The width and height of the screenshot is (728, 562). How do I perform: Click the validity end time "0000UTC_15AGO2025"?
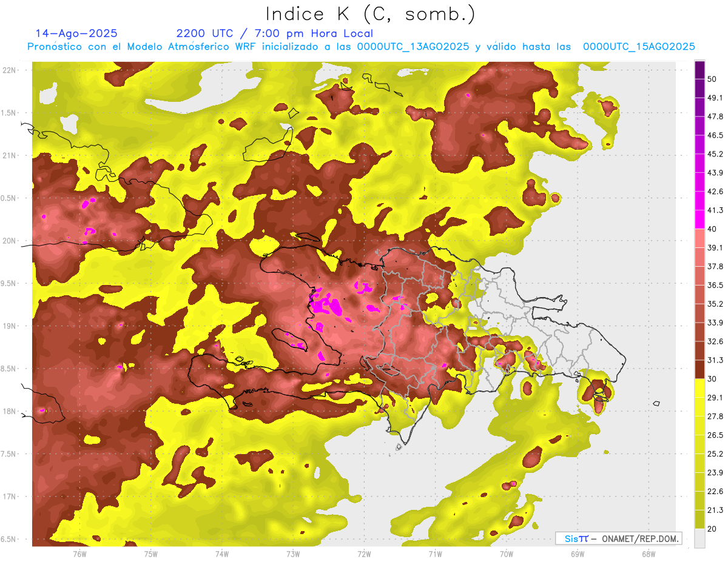coord(639,47)
